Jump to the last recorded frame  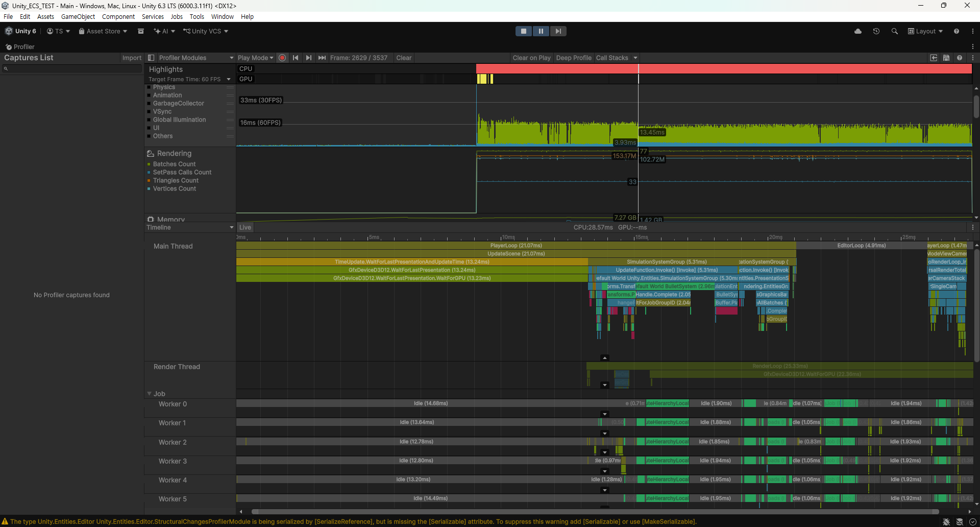[x=322, y=58]
